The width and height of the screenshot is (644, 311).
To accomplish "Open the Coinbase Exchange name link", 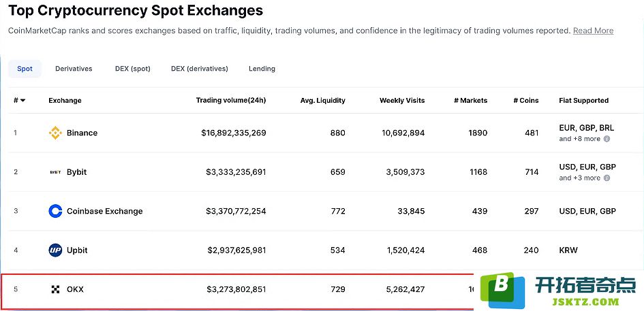I will pos(105,211).
